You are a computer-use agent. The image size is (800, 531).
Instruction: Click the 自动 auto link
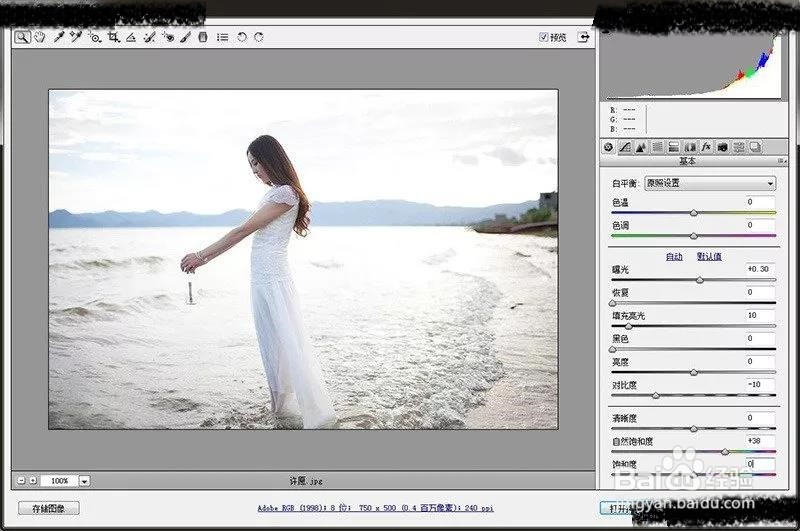coord(674,257)
